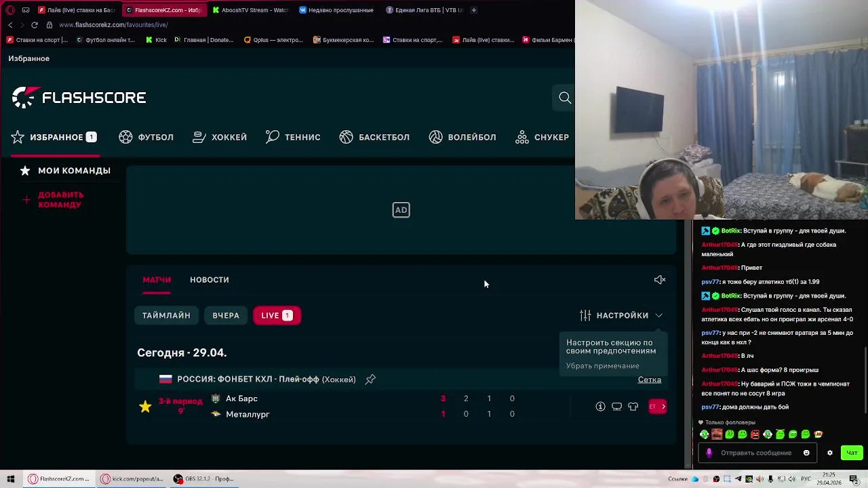This screenshot has height=488, width=868.
Task: Click the Настройки sliders icon
Action: coord(585,315)
